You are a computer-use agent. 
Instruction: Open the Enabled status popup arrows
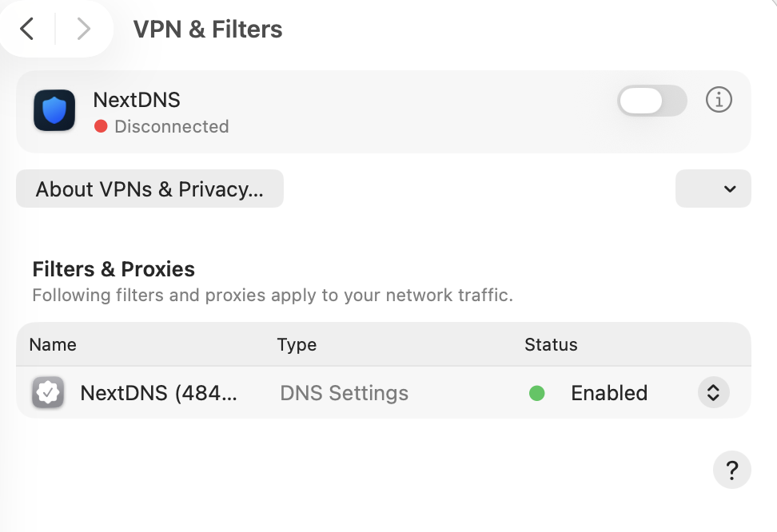[713, 393]
